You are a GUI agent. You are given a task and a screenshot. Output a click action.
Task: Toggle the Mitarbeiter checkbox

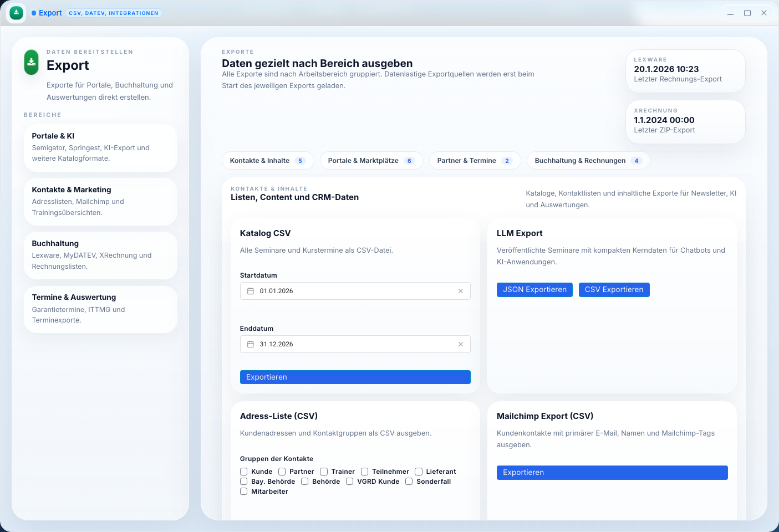(x=243, y=492)
